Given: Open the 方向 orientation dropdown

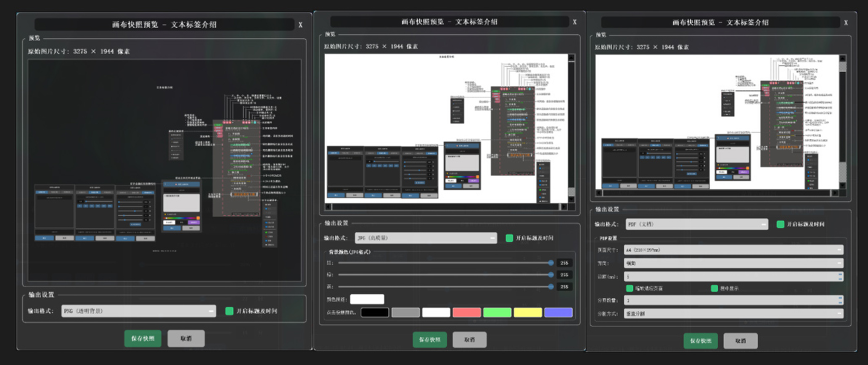Looking at the screenshot, I should [733, 263].
